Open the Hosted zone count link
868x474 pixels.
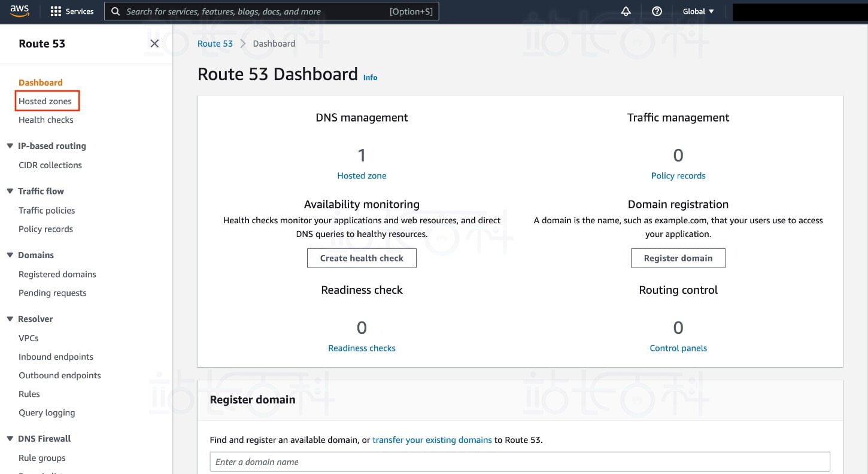point(362,176)
